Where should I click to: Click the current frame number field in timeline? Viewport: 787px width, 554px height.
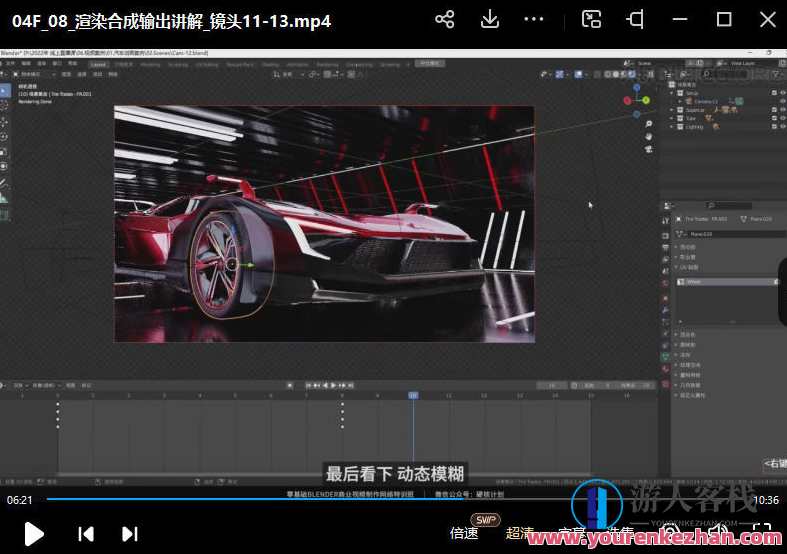coord(552,385)
